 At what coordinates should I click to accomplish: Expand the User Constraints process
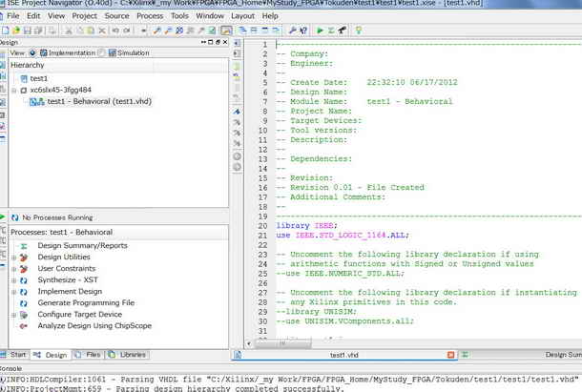pos(14,269)
